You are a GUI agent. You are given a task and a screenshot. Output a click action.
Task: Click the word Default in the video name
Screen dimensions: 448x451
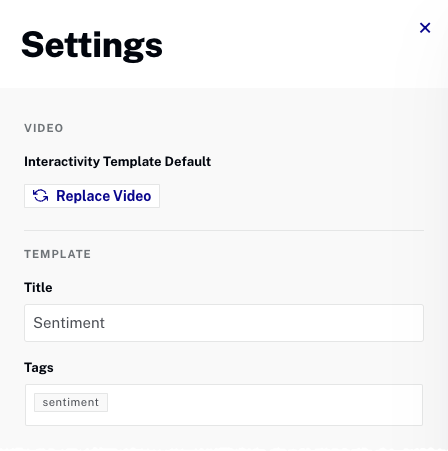[x=188, y=162]
